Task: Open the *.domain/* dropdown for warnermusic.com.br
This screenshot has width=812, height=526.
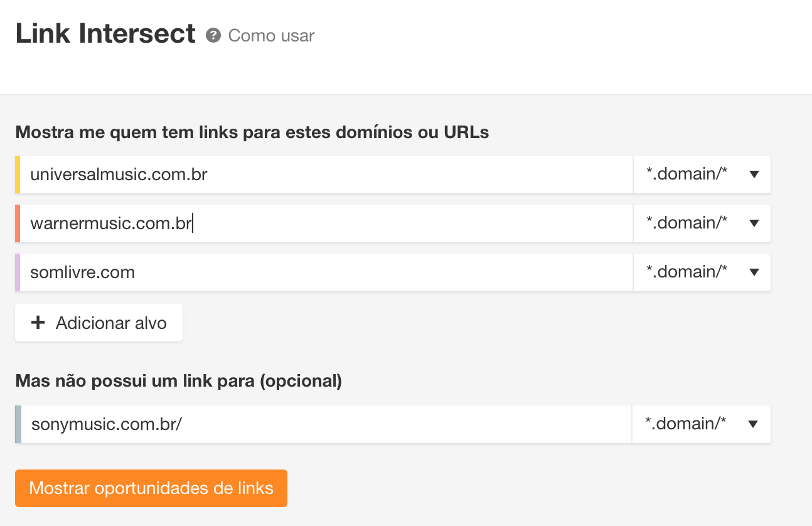Action: [701, 223]
